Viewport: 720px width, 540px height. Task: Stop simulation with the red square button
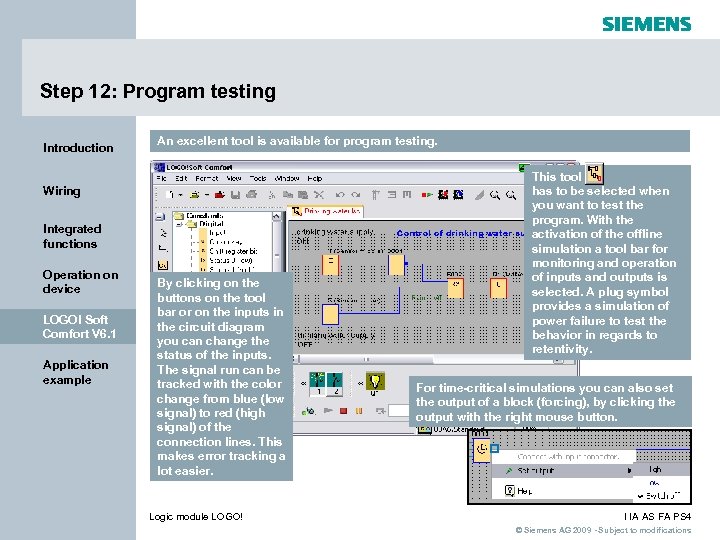click(343, 411)
